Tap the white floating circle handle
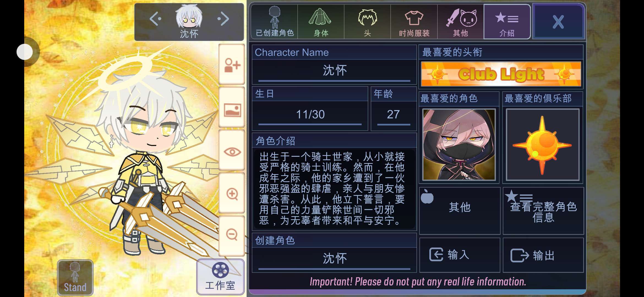644x297 pixels. (25, 52)
